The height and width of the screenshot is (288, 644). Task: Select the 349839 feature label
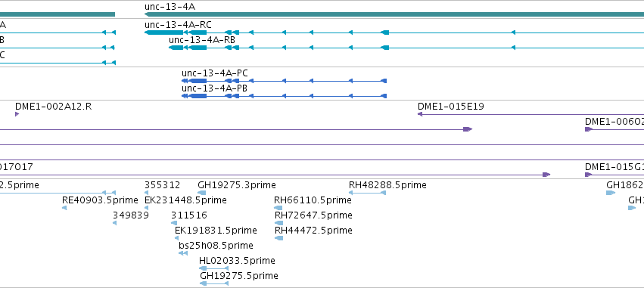coord(131,215)
